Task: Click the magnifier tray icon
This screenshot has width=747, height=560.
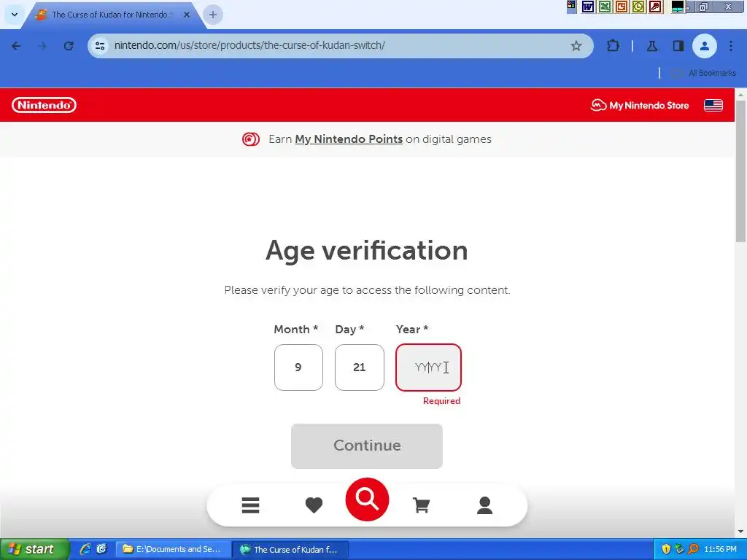Action: (694, 549)
